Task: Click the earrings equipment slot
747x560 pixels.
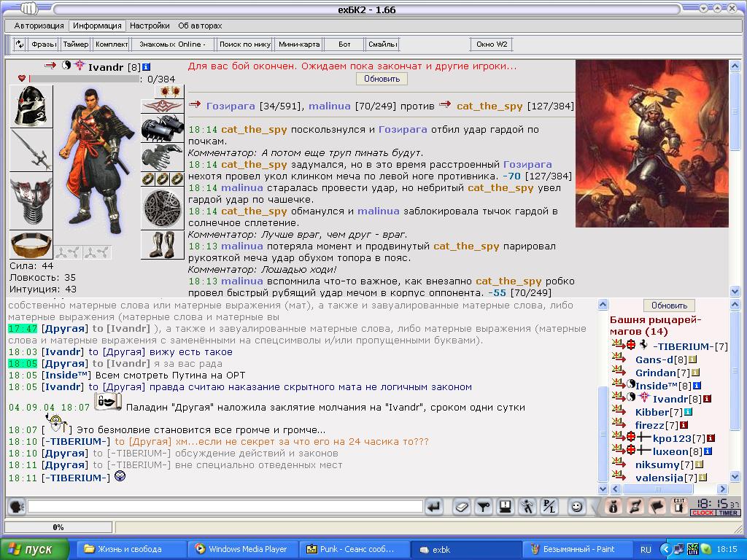Action: 169,91
